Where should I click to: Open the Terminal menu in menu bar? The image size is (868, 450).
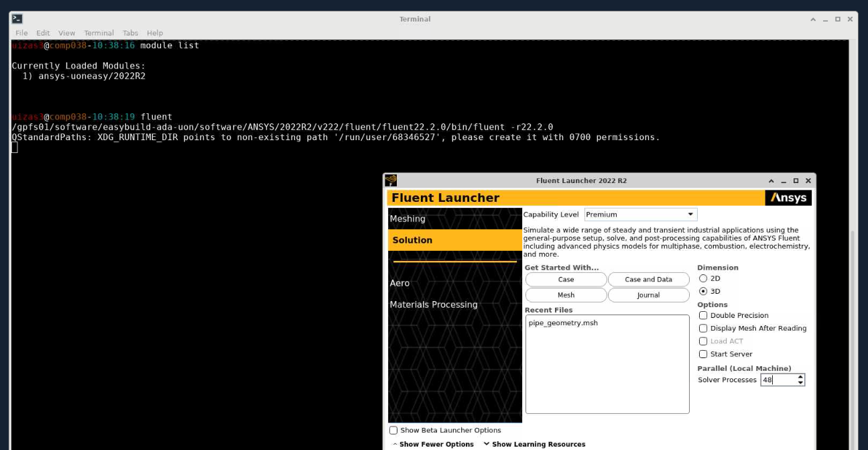(99, 33)
